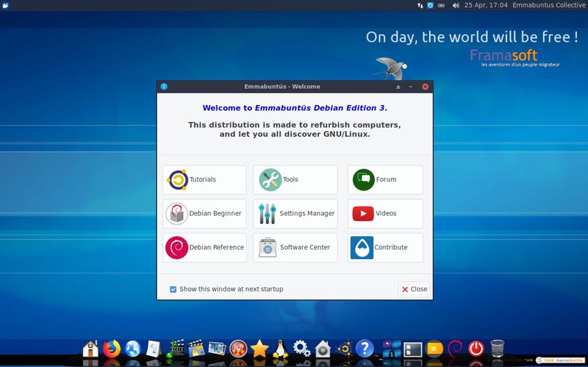This screenshot has width=588, height=367.
Task: Click the Contribute button
Action: [x=385, y=247]
